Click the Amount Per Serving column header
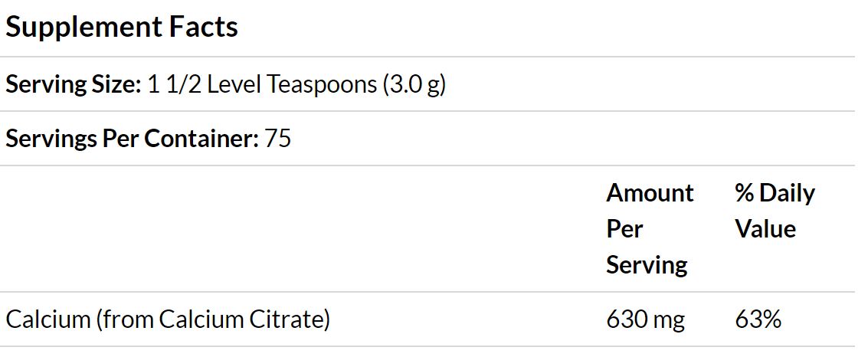The height and width of the screenshot is (357, 868). tap(650, 228)
